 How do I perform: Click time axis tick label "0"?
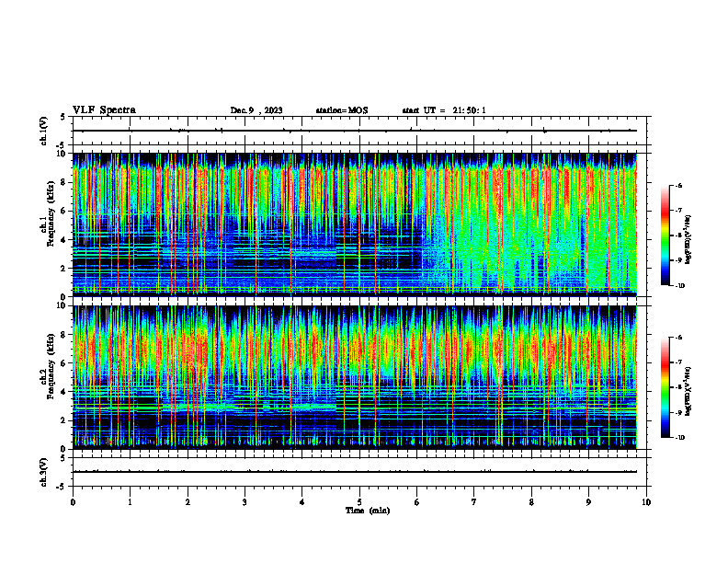73,502
